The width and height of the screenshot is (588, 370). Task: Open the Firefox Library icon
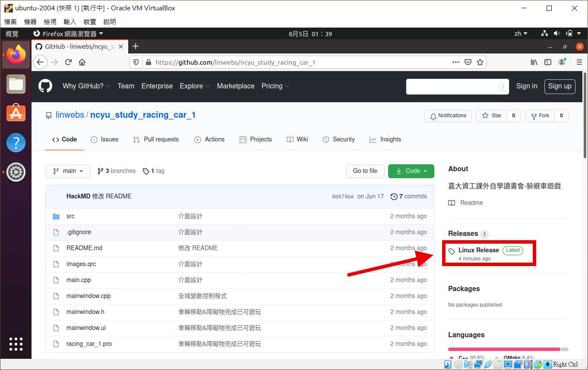[534, 62]
